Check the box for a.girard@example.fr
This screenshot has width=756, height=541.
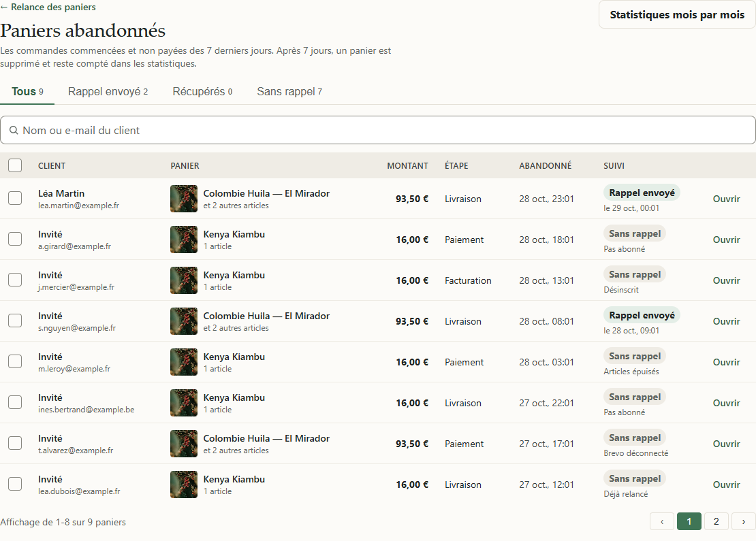pos(15,240)
